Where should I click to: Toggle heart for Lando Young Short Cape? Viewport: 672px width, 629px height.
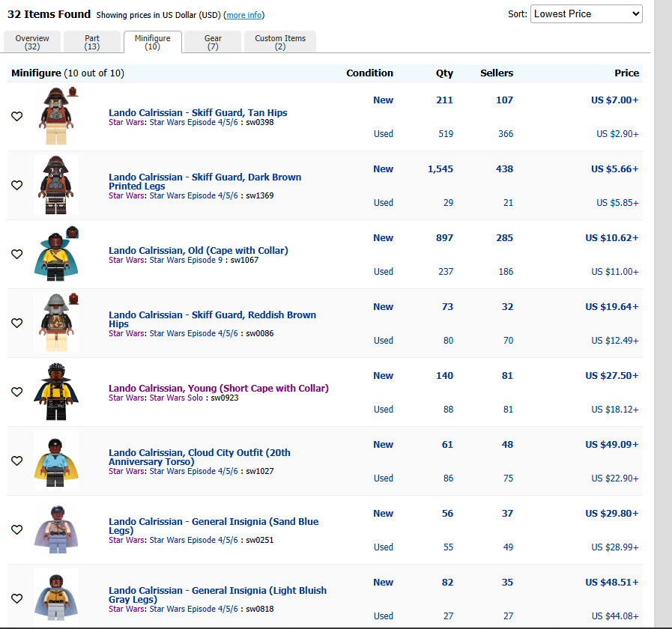pyautogui.click(x=16, y=392)
